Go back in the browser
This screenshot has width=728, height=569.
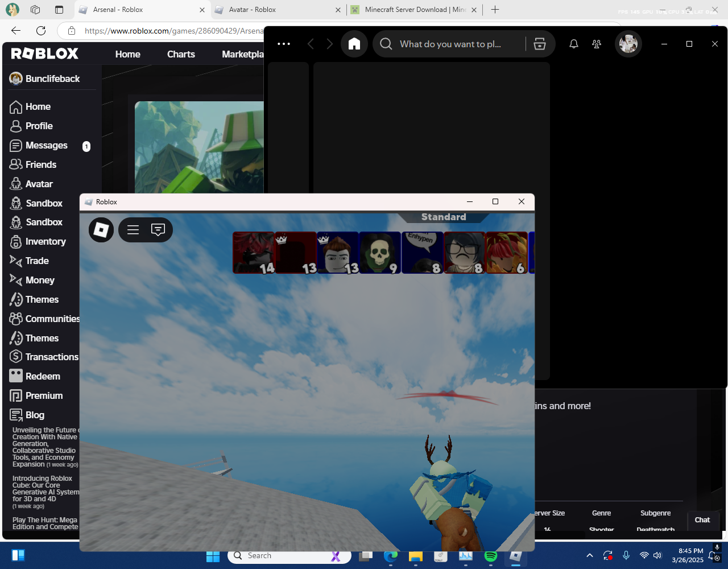click(16, 31)
